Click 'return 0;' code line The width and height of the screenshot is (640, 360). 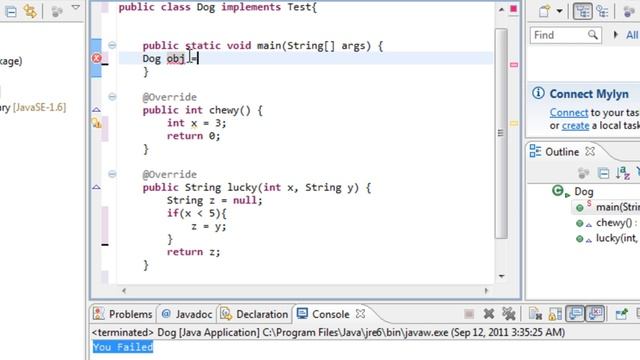click(193, 136)
